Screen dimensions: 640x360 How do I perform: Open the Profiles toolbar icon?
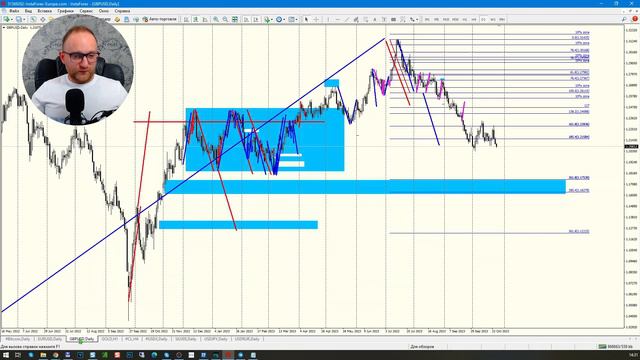click(x=18, y=19)
